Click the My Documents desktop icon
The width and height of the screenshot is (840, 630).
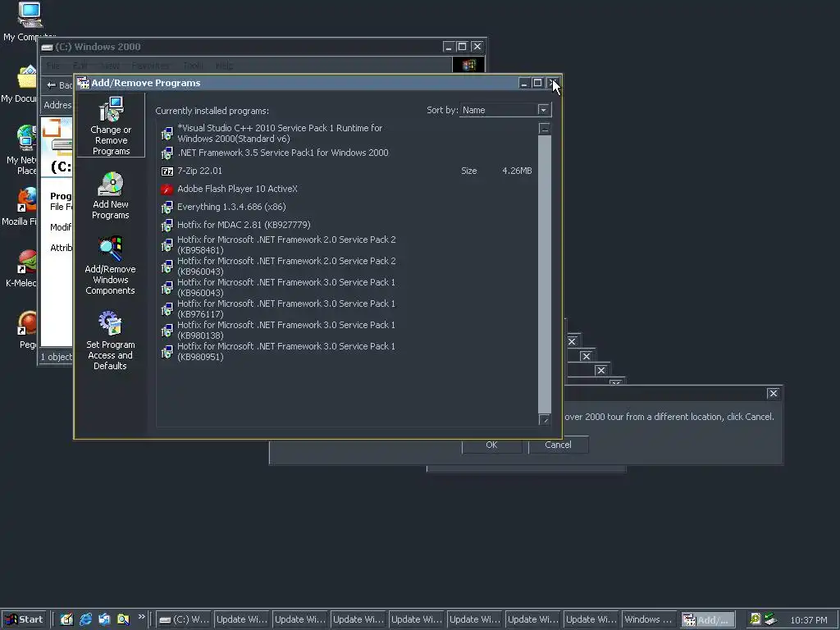[27, 78]
